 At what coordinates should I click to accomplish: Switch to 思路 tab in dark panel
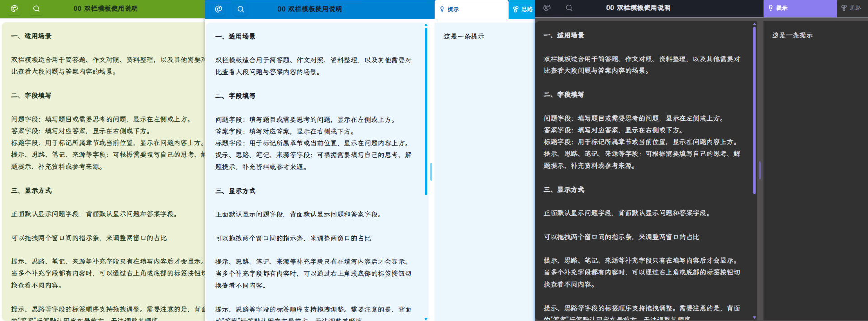pyautogui.click(x=852, y=8)
